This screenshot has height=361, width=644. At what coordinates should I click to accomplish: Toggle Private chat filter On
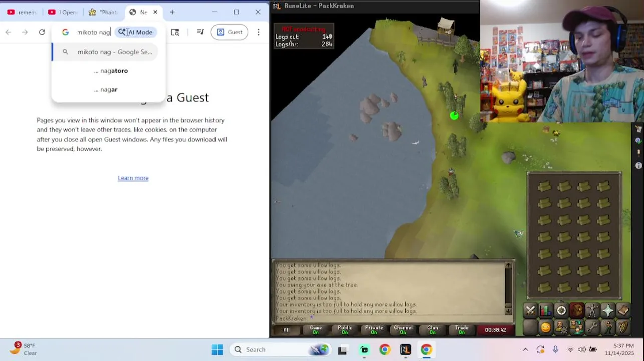[x=374, y=330]
